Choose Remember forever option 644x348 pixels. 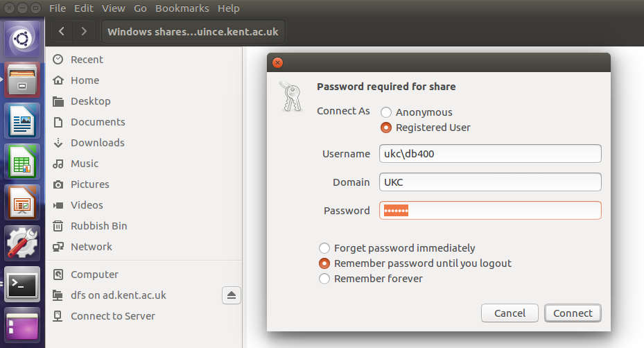coord(324,279)
